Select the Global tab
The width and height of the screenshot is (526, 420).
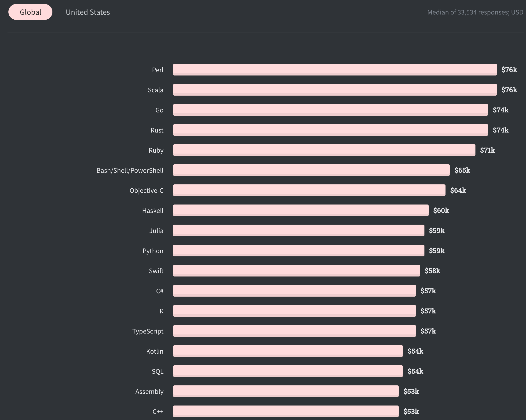point(30,12)
